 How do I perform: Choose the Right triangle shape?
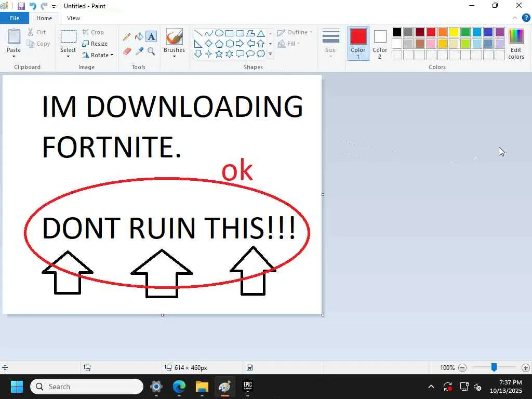point(198,44)
